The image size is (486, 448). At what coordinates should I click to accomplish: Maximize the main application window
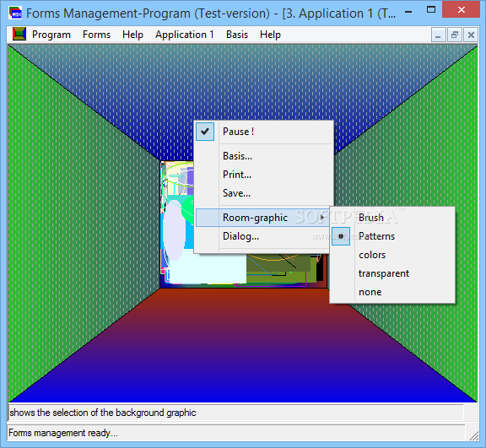[431, 10]
